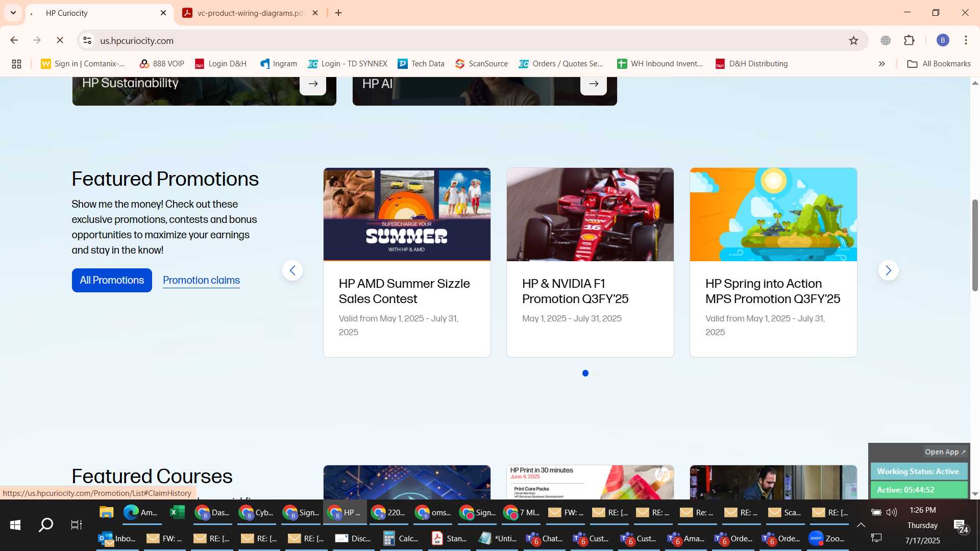Viewport: 980px width, 551px height.
Task: Open the notification center icon
Action: coord(961,526)
